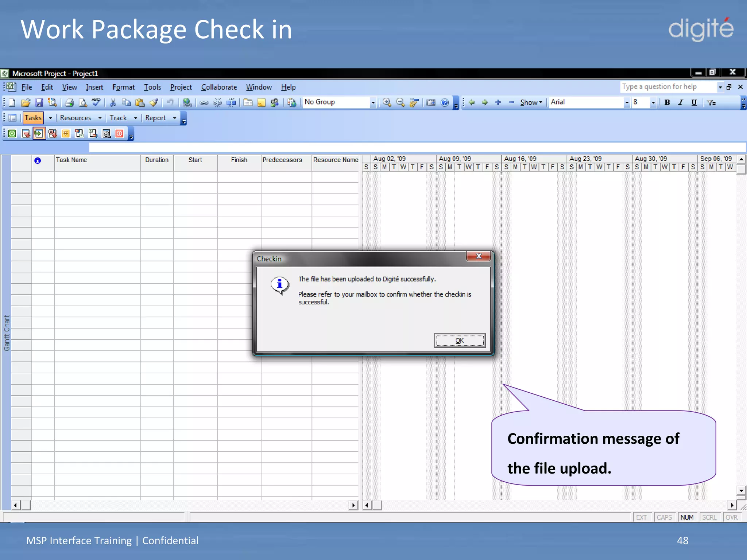747x560 pixels.
Task: Click the yellow Task Notes icon
Action: tap(262, 102)
